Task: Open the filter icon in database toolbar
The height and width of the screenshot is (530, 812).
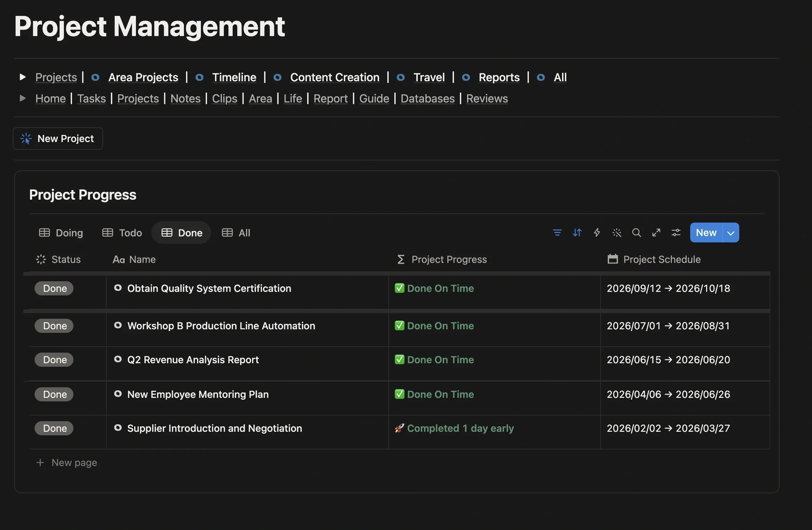Action: point(557,232)
